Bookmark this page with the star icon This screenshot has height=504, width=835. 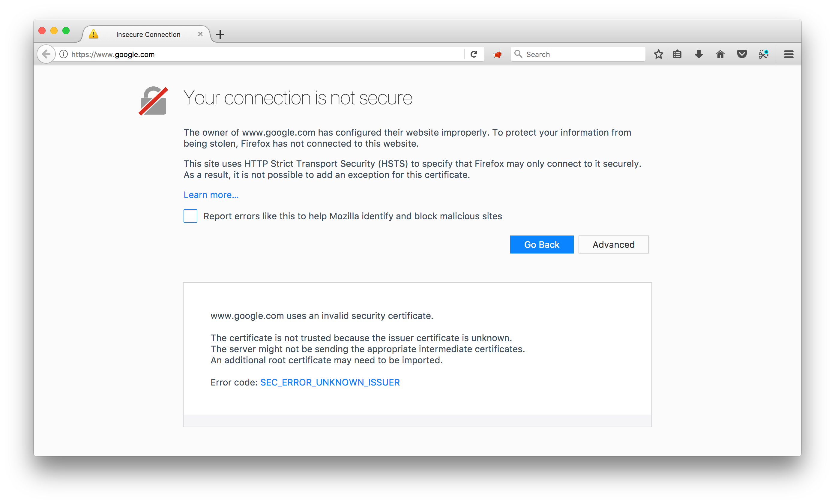click(x=658, y=54)
